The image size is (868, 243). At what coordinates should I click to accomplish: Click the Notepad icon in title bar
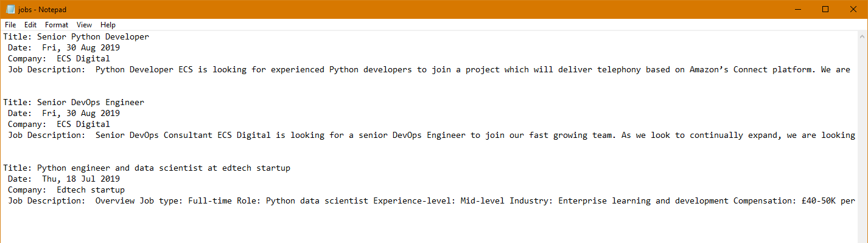[10, 9]
